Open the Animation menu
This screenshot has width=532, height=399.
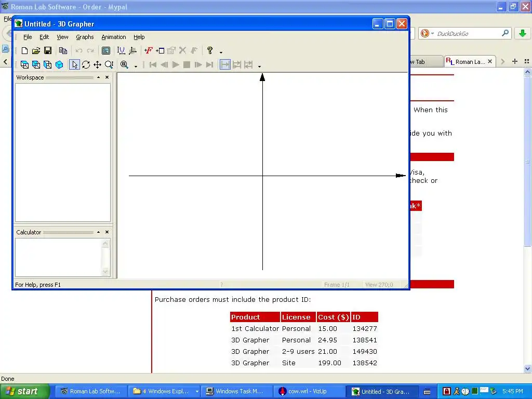pos(114,37)
